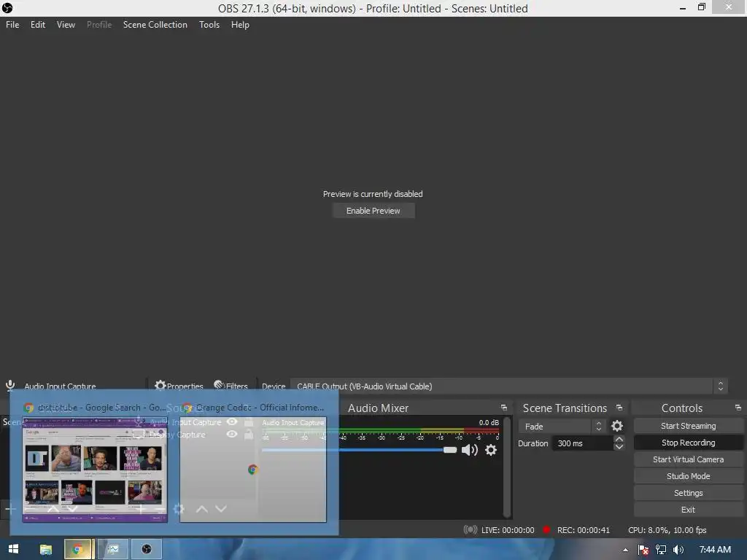Open the Help menu

[240, 25]
